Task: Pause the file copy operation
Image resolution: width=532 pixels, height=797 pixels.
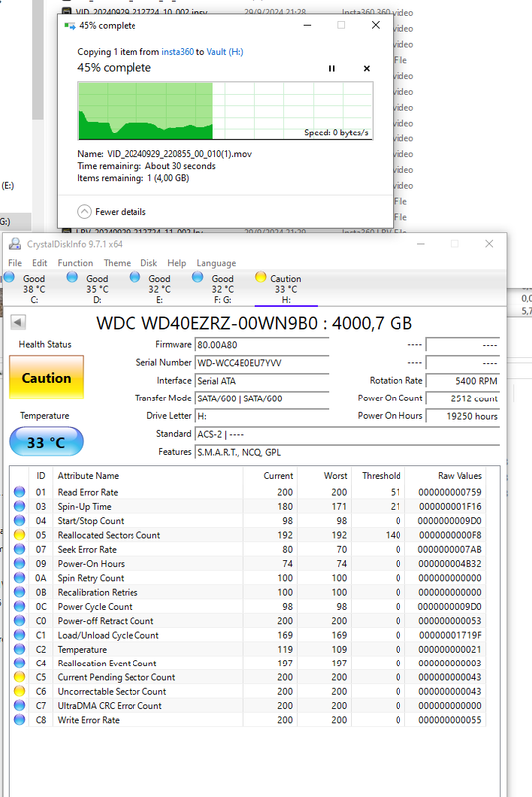Action: click(332, 68)
